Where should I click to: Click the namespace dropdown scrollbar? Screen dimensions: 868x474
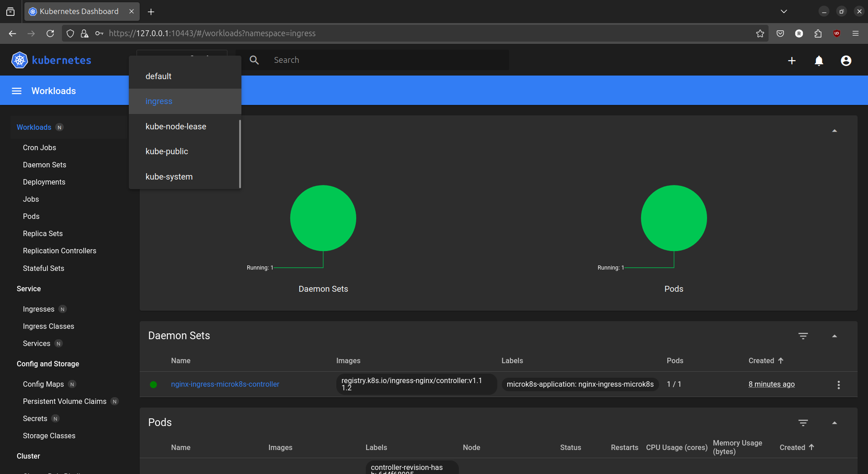click(x=240, y=154)
